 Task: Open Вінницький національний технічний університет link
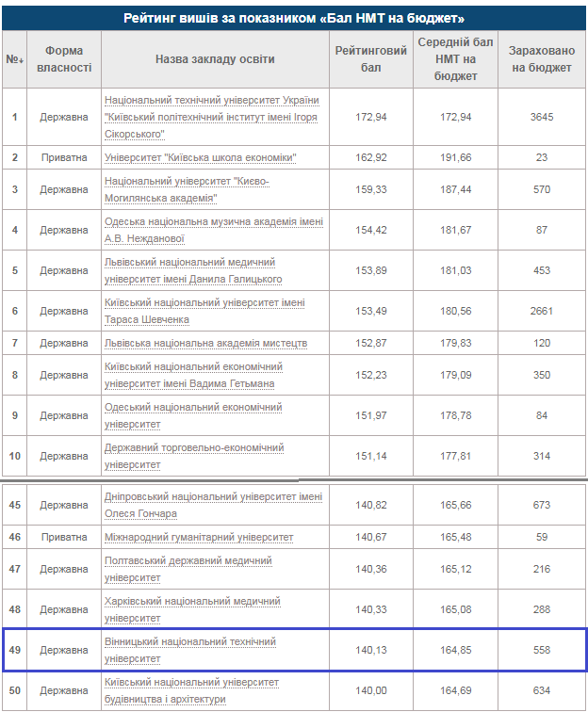point(190,650)
